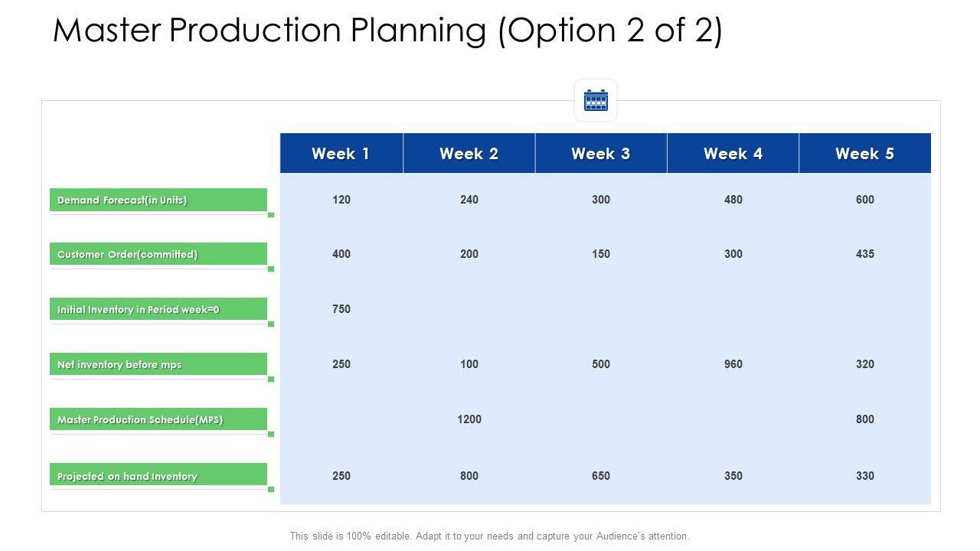Click the slide title Master Production Planning
Image resolution: width=980 pixels, height=551 pixels.
pos(387,31)
